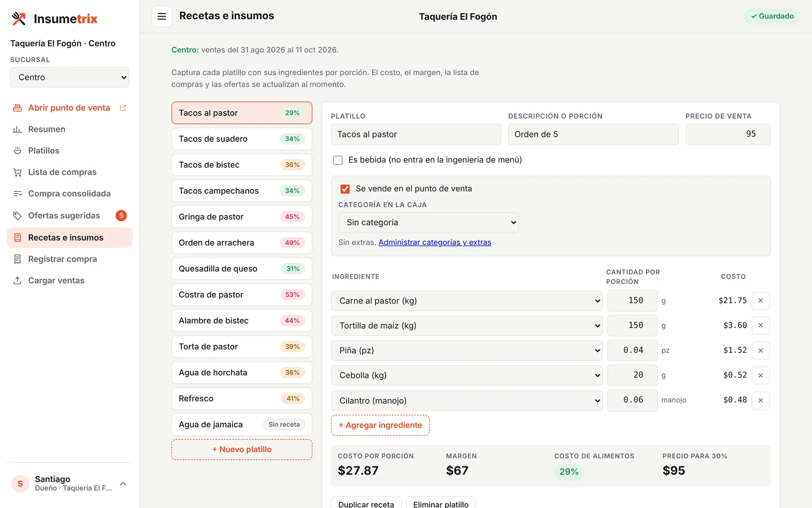
Task: Remove the Cilantro ingredient row
Action: [x=761, y=401]
